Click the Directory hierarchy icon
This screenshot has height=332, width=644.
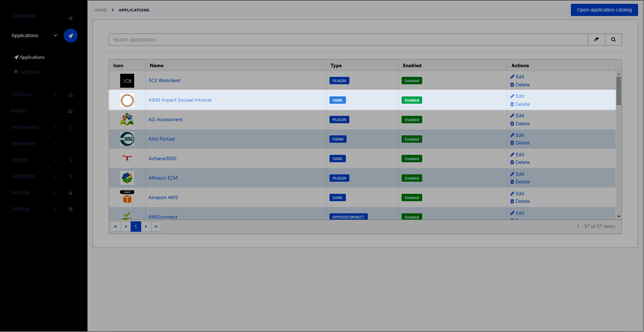click(70, 95)
